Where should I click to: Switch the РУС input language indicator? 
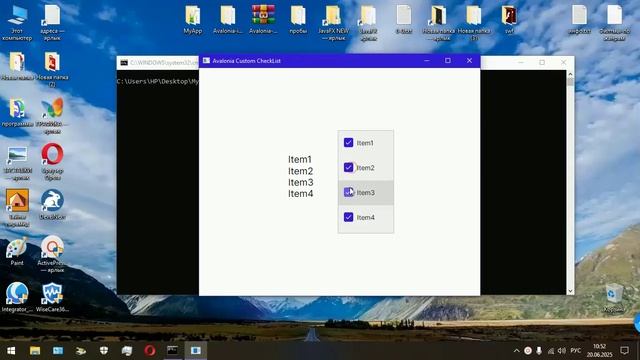coord(576,351)
